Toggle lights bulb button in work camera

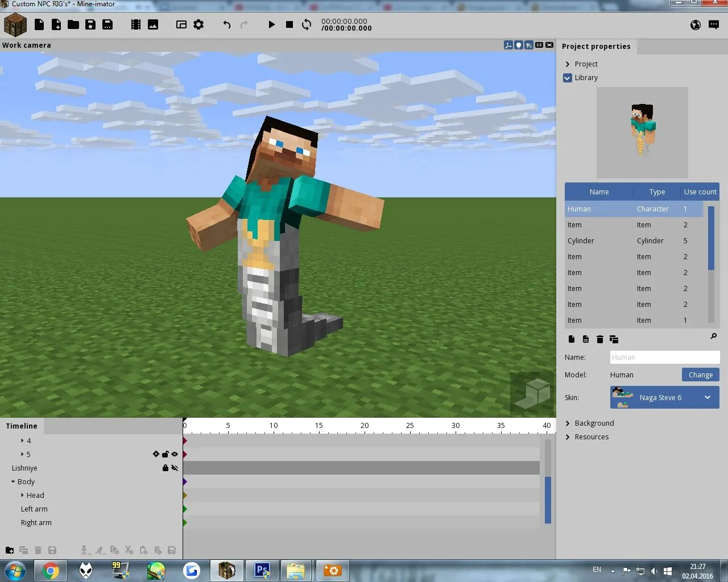click(519, 45)
